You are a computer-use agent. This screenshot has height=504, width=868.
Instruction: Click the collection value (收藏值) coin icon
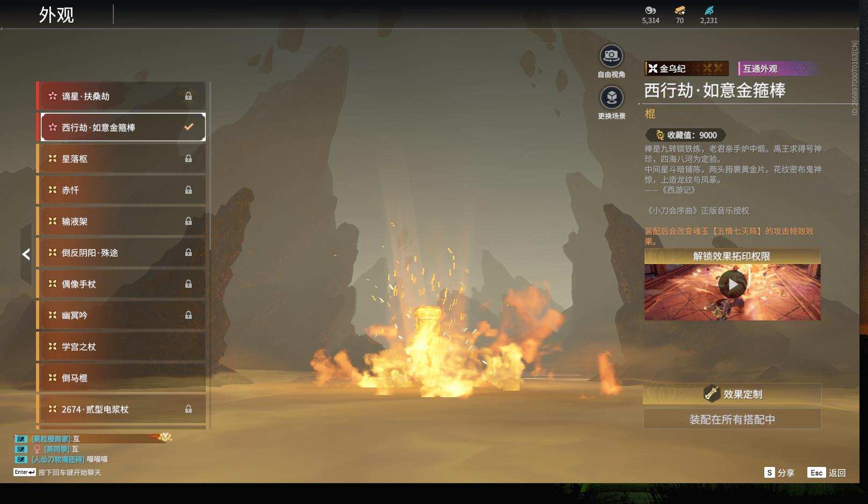point(660,135)
